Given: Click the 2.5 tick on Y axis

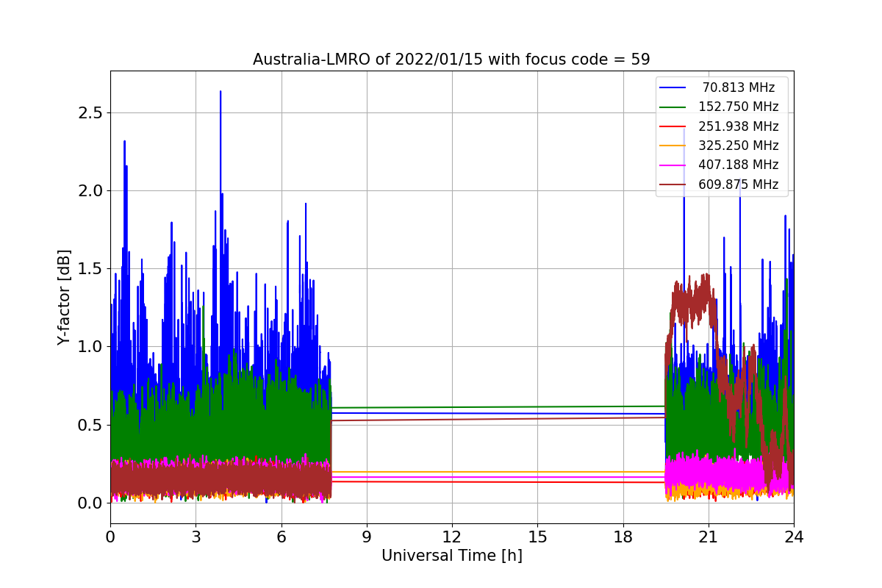Looking at the screenshot, I should [x=92, y=112].
